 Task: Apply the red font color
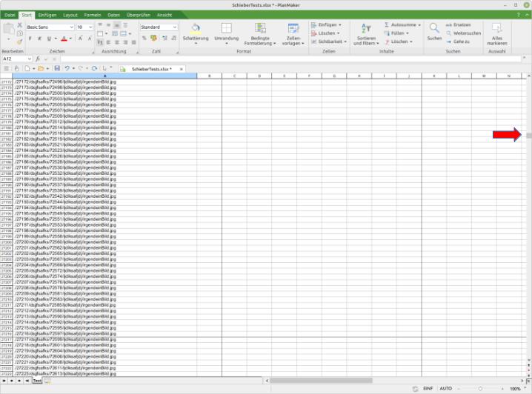(64, 39)
